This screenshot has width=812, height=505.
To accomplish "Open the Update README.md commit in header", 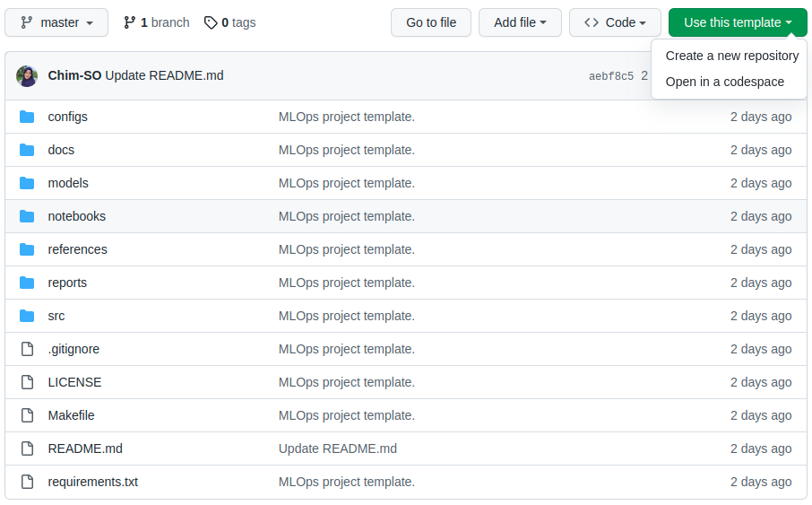I will [164, 75].
